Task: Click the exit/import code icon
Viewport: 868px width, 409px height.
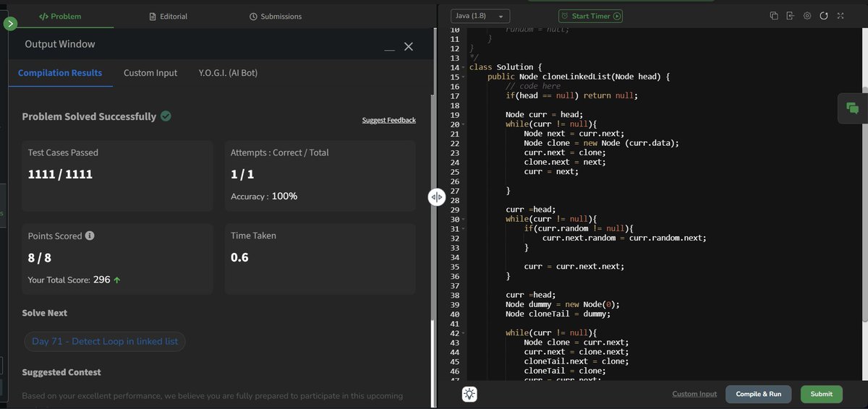Action: (x=790, y=16)
